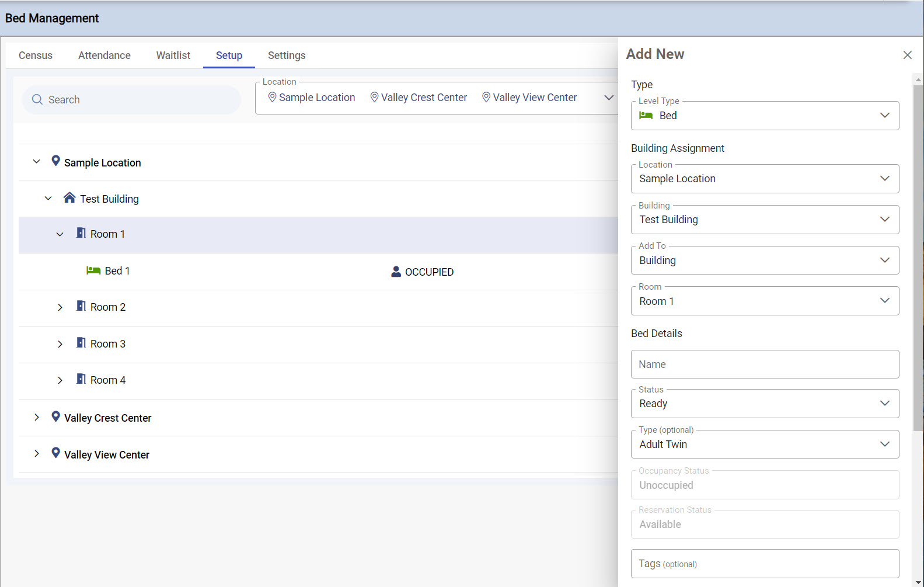This screenshot has height=587, width=924.
Task: Switch to the Census tab
Action: [36, 55]
